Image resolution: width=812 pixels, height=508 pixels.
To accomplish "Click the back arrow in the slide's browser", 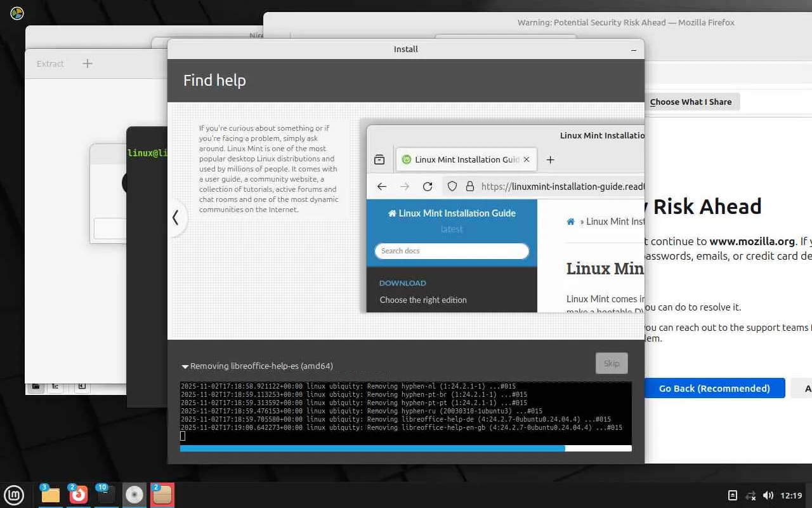I will [382, 187].
